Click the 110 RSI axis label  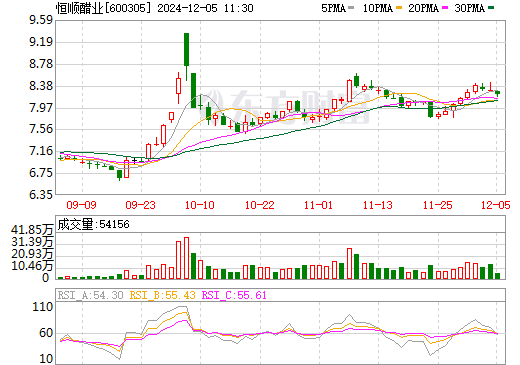point(43,307)
